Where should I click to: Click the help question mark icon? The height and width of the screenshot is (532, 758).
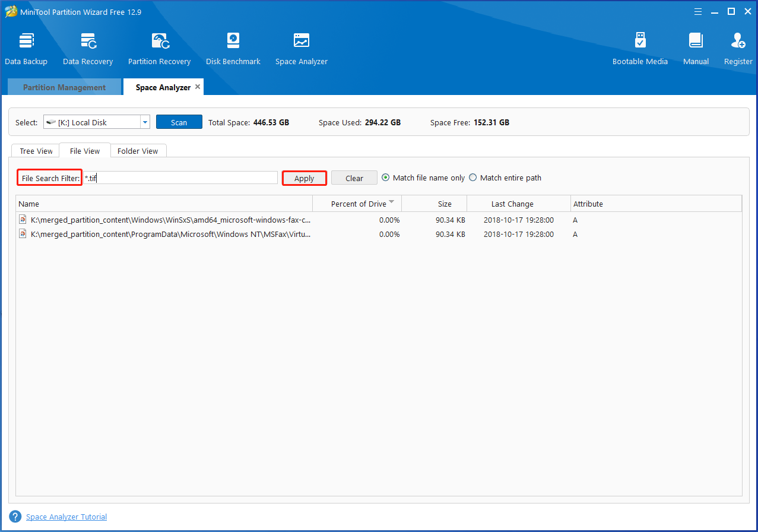(15, 517)
